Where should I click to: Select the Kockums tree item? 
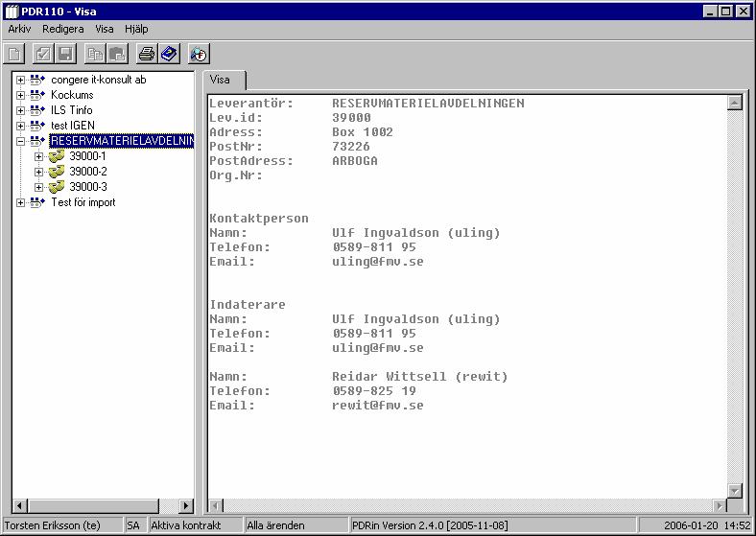pos(72,95)
